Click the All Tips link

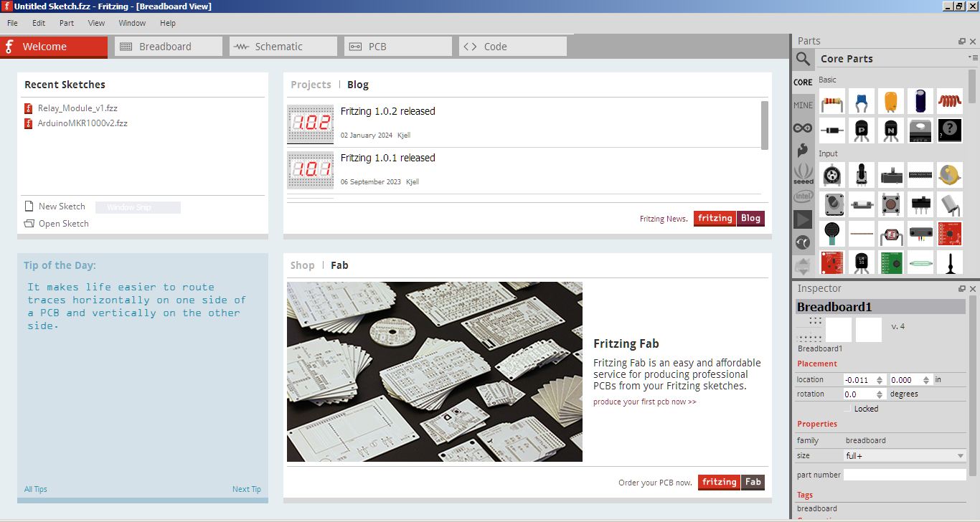point(36,489)
